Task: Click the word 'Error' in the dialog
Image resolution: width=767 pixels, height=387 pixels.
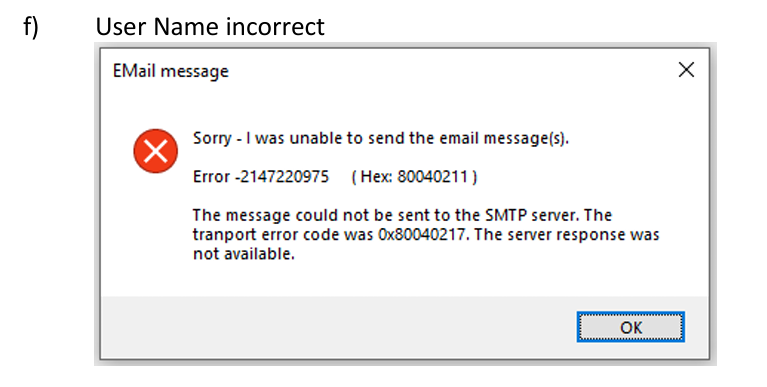Action: click(211, 177)
